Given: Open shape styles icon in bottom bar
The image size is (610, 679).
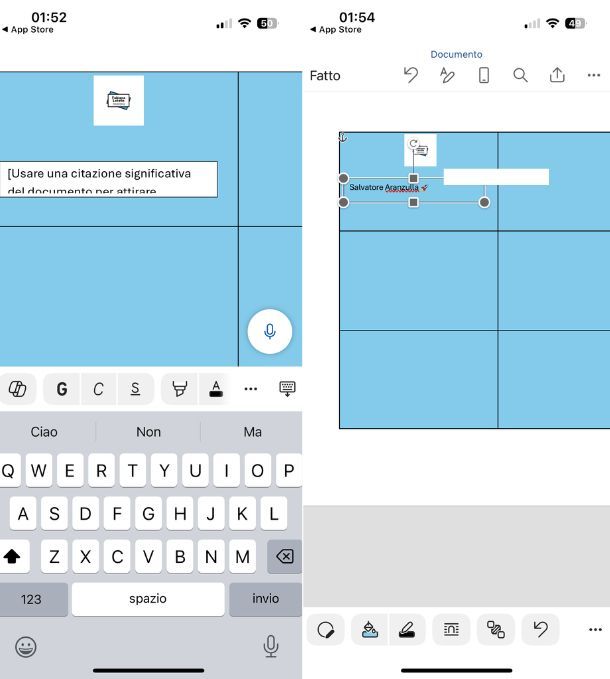Looking at the screenshot, I should 326,629.
